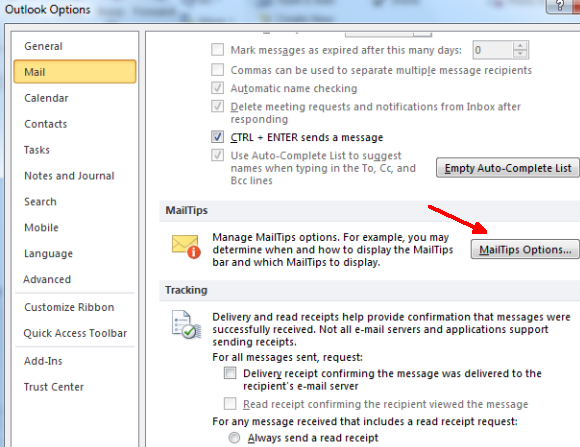Open the Trust Center category
Image resolution: width=580 pixels, height=447 pixels.
point(54,387)
